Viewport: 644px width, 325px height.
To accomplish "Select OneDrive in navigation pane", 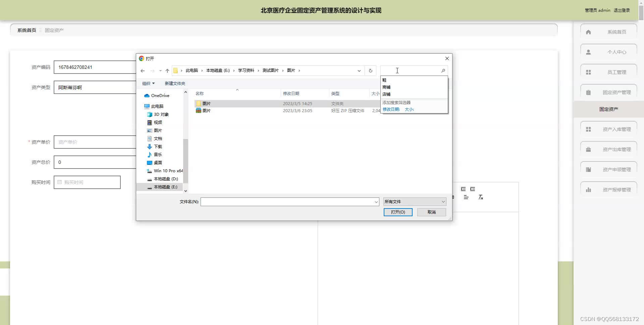I will point(160,96).
